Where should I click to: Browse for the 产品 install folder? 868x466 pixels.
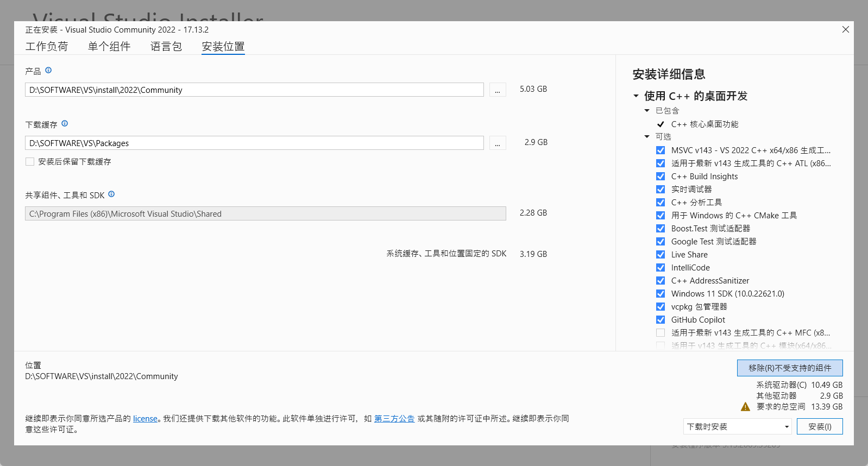click(x=498, y=90)
